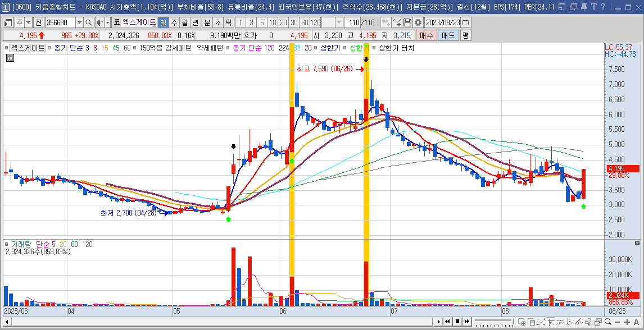Image resolution: width=644 pixels, height=330 pixels.
Task: Click the stop button in replay controls
Action: coord(457,322)
